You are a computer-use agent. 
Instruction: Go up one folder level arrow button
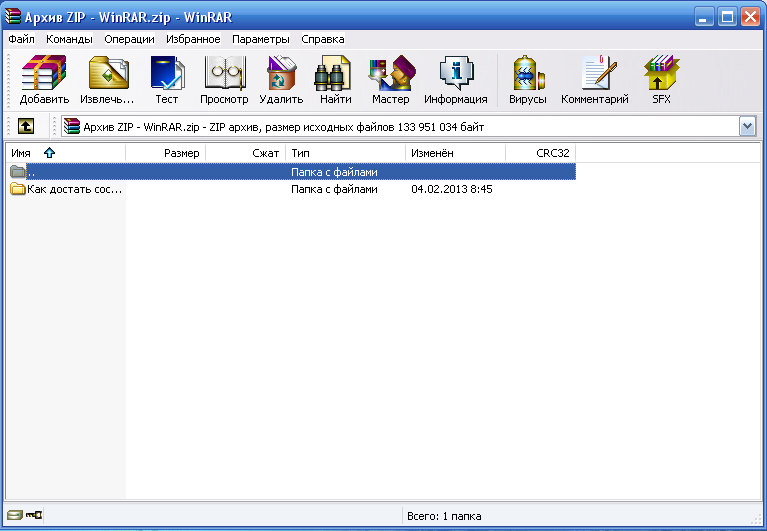click(x=26, y=127)
